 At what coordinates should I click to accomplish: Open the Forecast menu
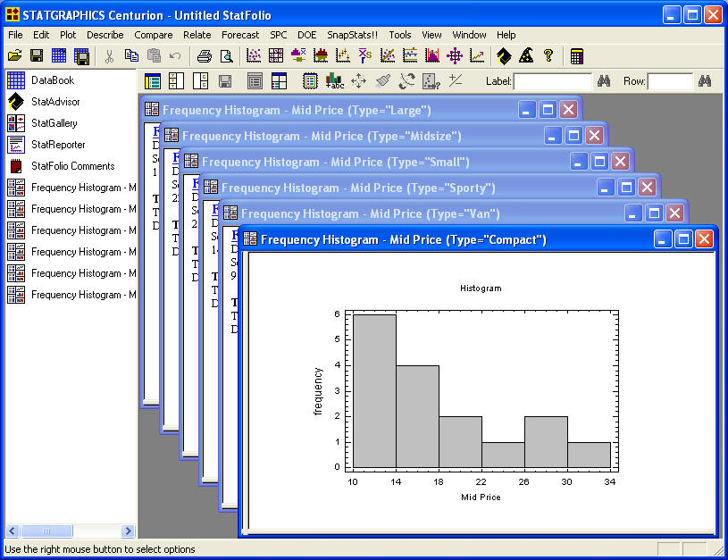point(240,35)
